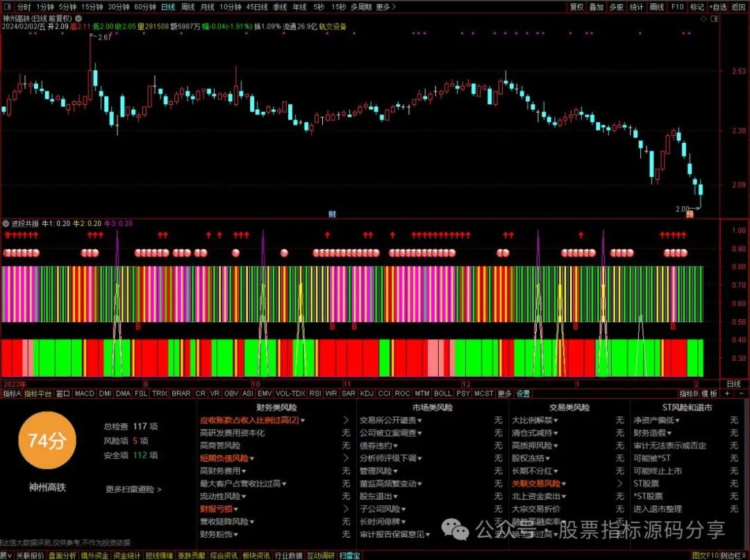This screenshot has height=560, width=750.
Task: Open the 财报亏损 detail arrow
Action: (346, 509)
